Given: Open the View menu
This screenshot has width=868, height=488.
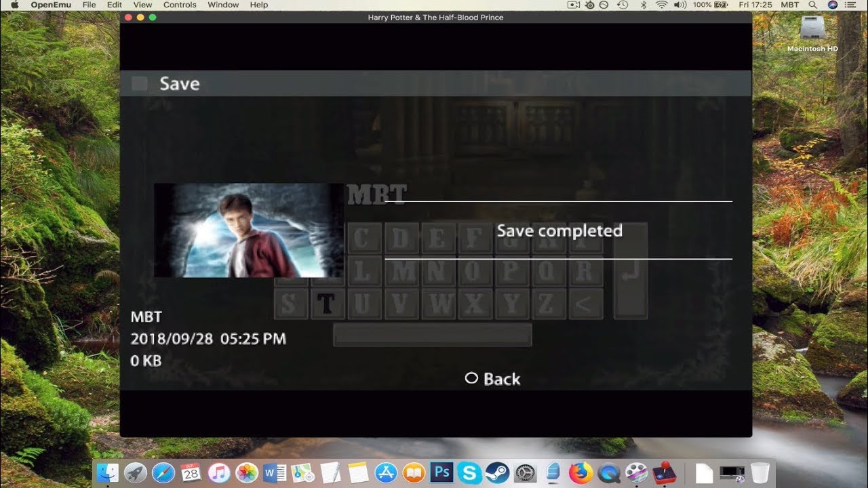Looking at the screenshot, I should pos(142,5).
